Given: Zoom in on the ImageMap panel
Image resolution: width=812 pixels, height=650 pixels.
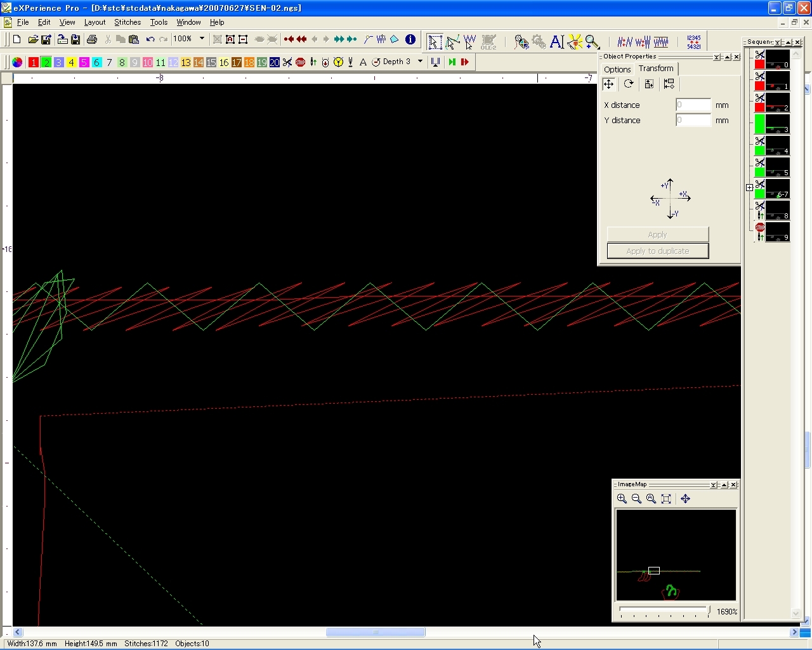Looking at the screenshot, I should [622, 499].
